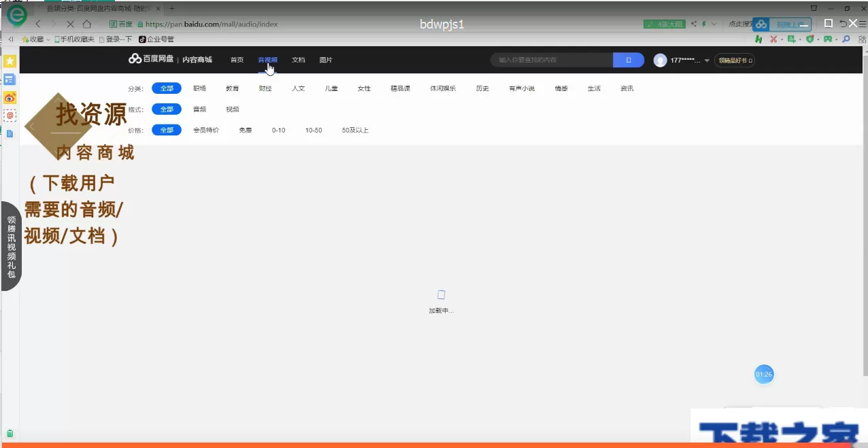The image size is (868, 448).
Task: Filter category by 财经
Action: (265, 88)
